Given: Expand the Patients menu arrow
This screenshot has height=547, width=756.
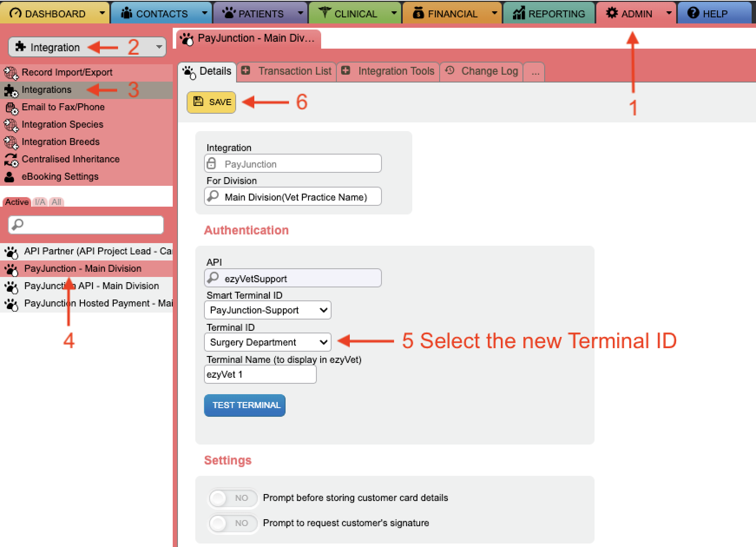Looking at the screenshot, I should pyautogui.click(x=300, y=13).
